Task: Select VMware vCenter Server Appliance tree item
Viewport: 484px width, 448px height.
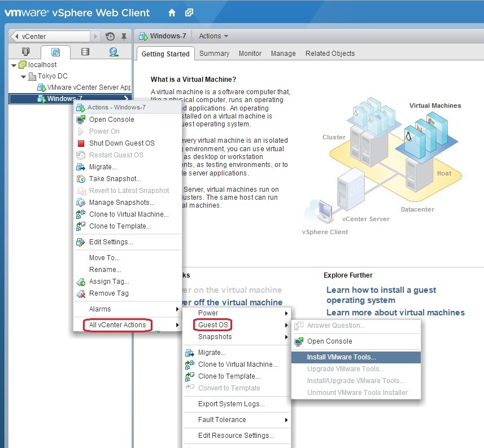Action: [x=89, y=88]
